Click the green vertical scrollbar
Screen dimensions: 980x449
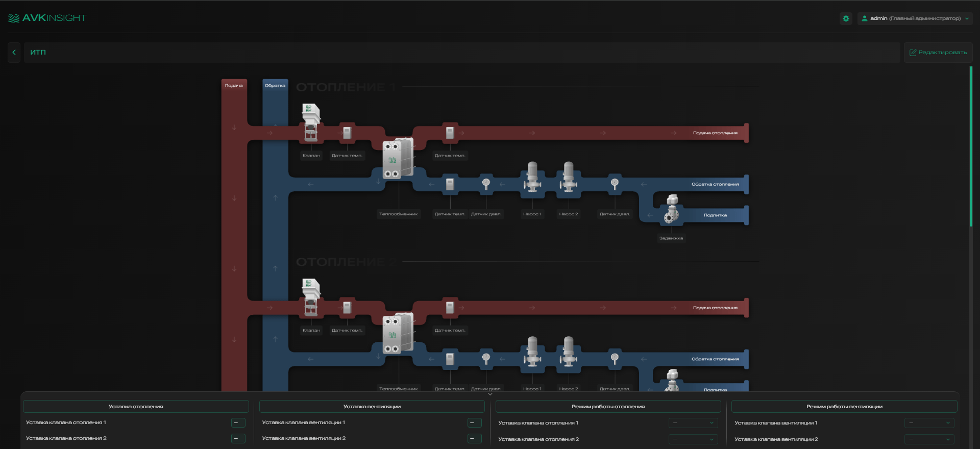tap(971, 146)
